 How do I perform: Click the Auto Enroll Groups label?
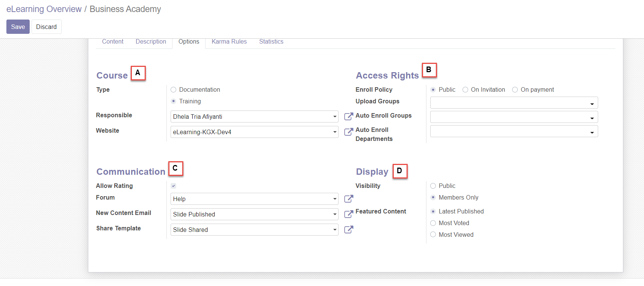point(383,115)
